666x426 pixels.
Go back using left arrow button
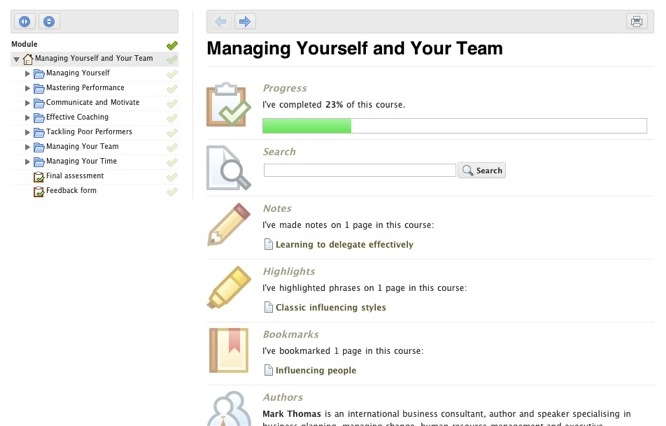(x=221, y=21)
